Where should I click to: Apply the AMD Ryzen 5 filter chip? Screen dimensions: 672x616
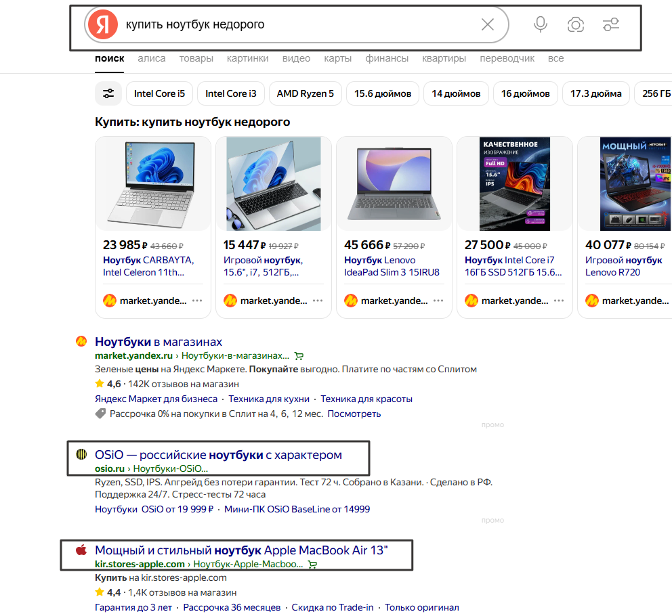tap(305, 93)
